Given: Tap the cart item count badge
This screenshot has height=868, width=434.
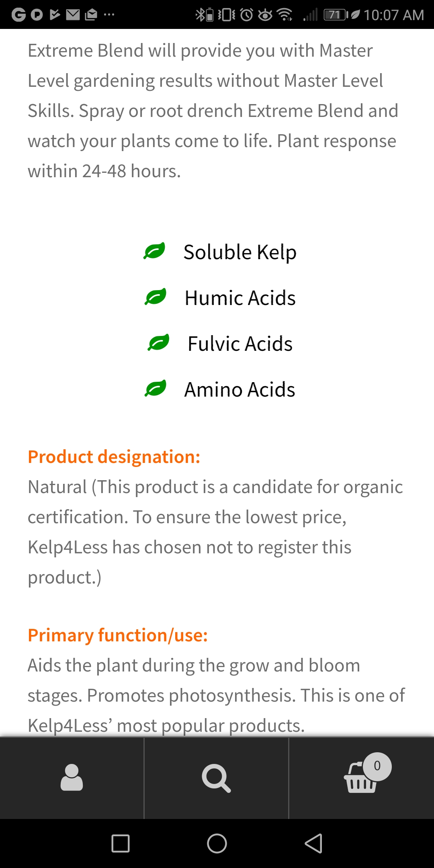Looking at the screenshot, I should [x=377, y=766].
